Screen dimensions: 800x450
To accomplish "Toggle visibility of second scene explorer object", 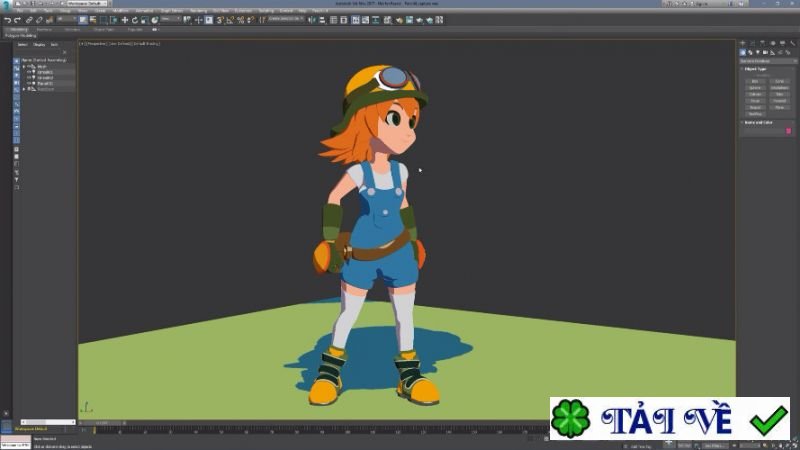I will (31, 73).
